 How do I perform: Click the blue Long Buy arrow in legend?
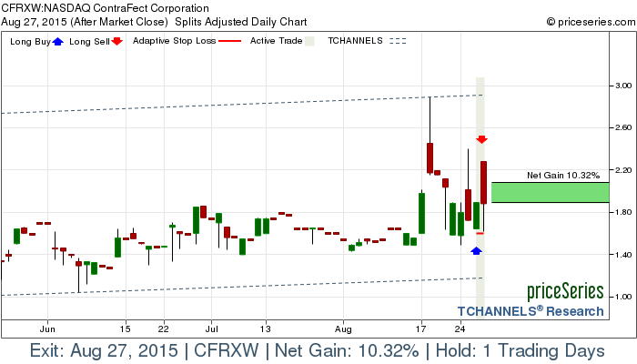click(59, 41)
